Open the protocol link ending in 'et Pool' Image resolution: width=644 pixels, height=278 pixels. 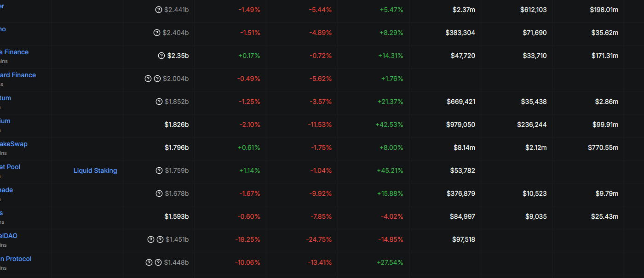coord(10,167)
